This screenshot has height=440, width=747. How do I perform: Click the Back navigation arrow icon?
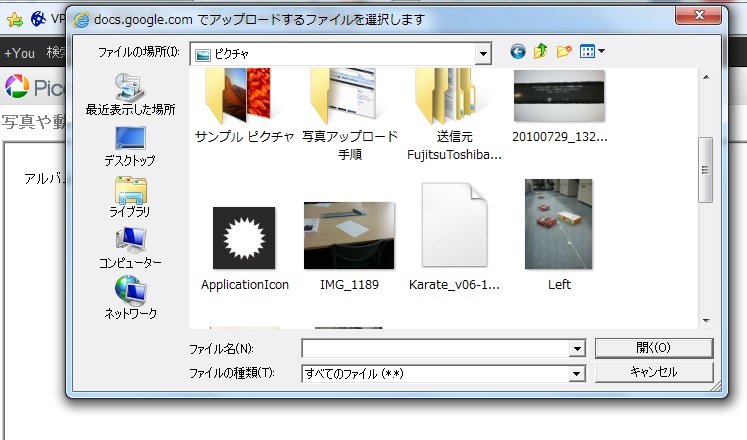(x=517, y=51)
